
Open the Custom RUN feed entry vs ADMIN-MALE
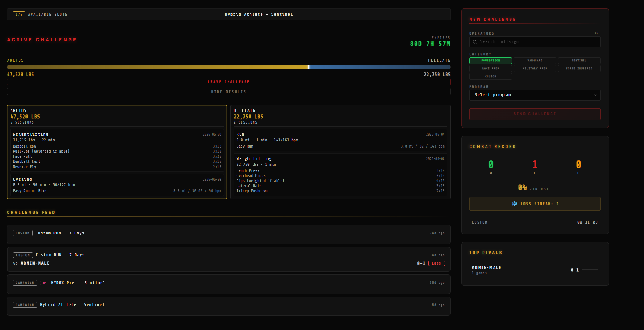click(229, 259)
